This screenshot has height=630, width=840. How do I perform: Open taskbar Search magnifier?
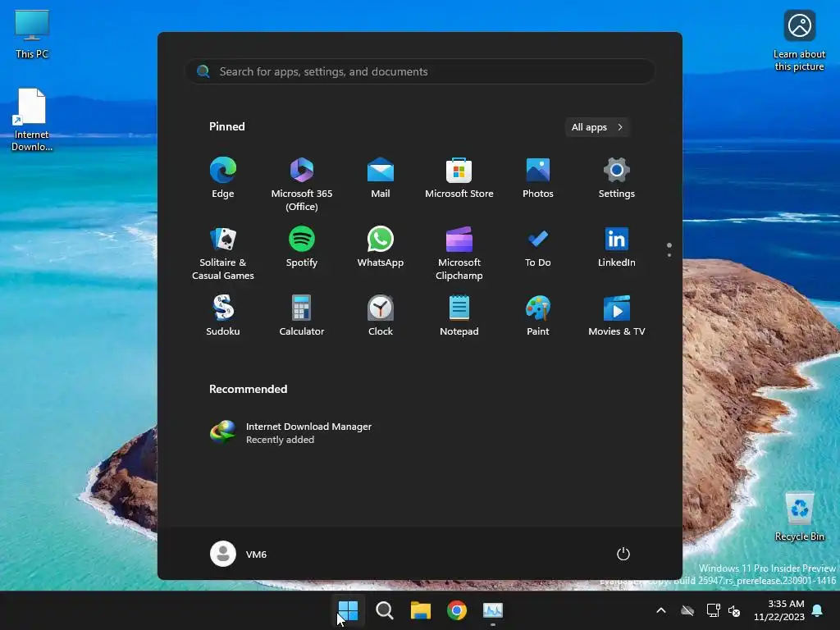click(x=384, y=610)
